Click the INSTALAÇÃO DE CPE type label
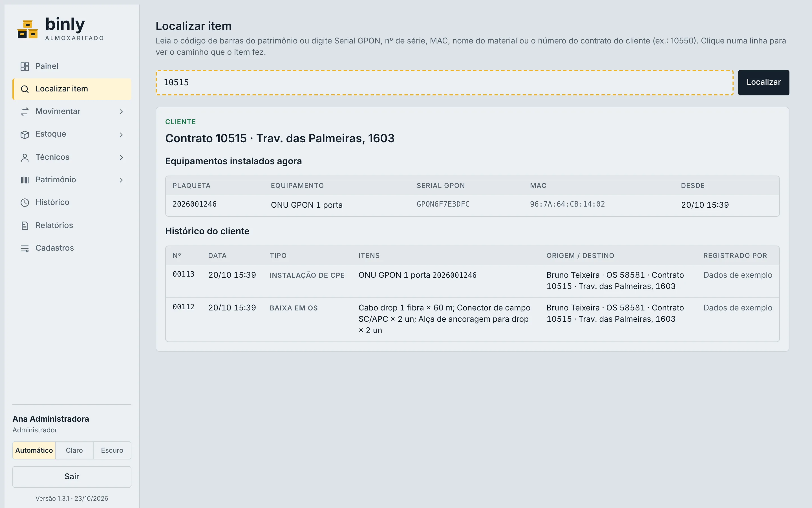The image size is (812, 508). point(307,275)
